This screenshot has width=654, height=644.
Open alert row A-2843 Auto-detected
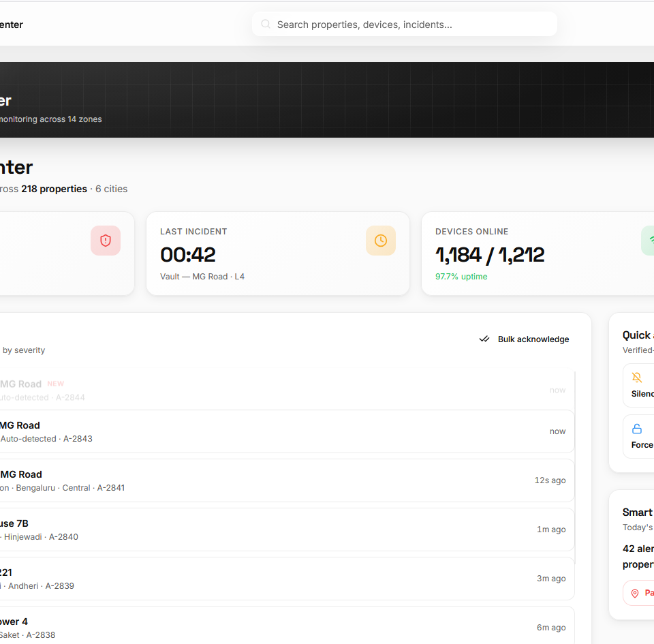[287, 431]
